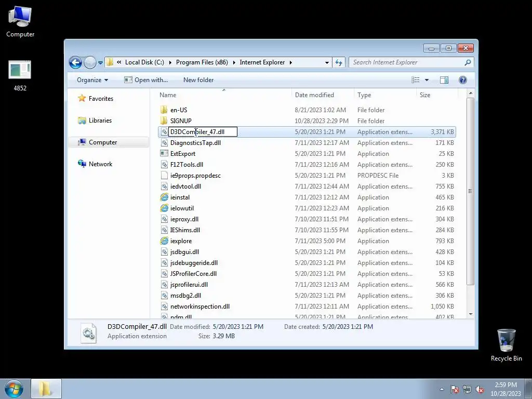
Task: Click the file list scroll down arrow
Action: click(x=470, y=314)
